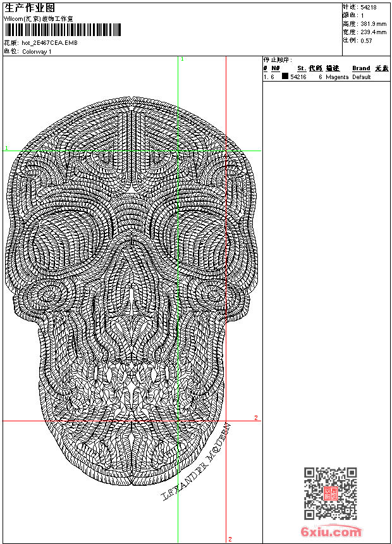
Task: Click the Colorway 1 label
Action: [37, 52]
